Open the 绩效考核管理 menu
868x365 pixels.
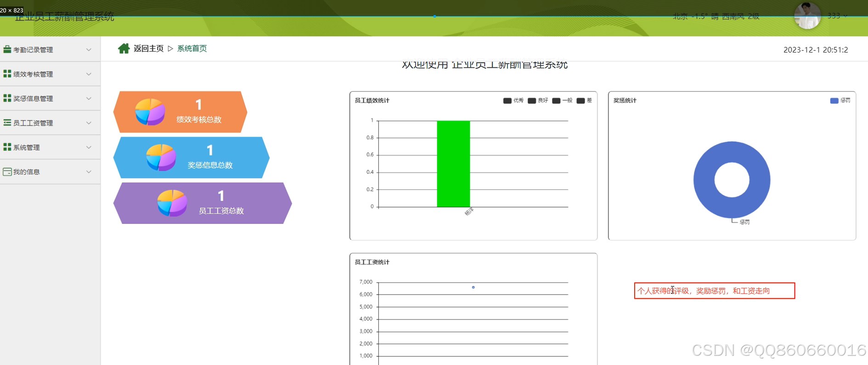(x=50, y=74)
